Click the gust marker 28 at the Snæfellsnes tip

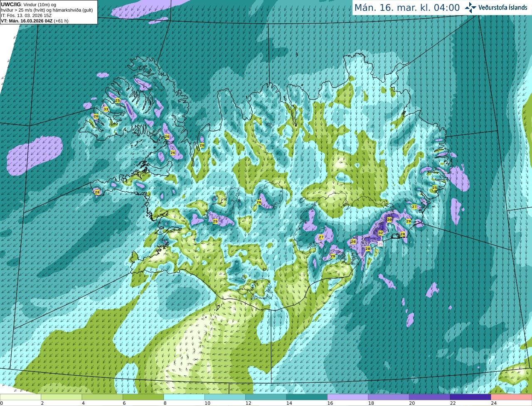pos(97,192)
